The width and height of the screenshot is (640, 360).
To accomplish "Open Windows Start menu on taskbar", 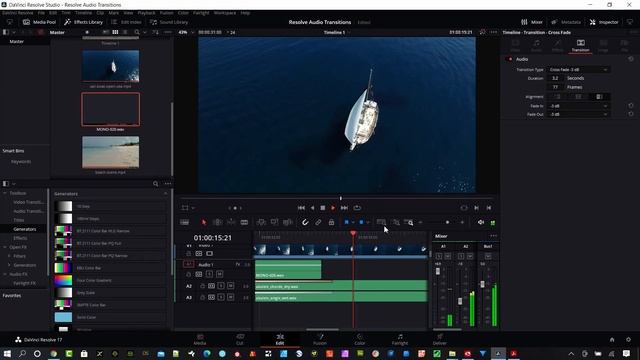I will [x=7, y=353].
